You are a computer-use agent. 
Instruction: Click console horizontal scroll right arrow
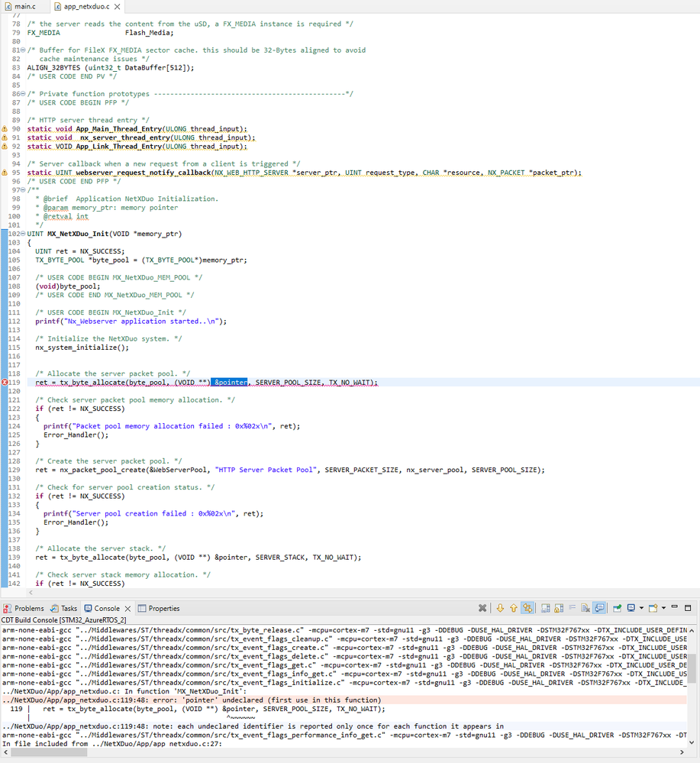[682, 752]
